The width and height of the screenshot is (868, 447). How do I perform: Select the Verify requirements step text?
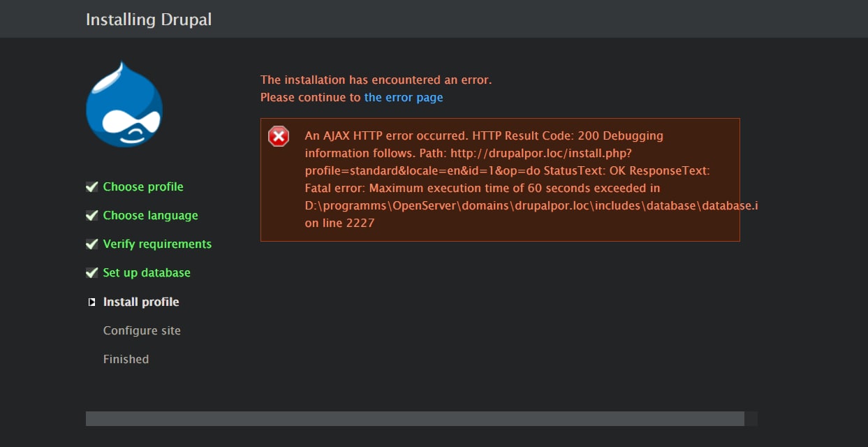click(x=157, y=244)
